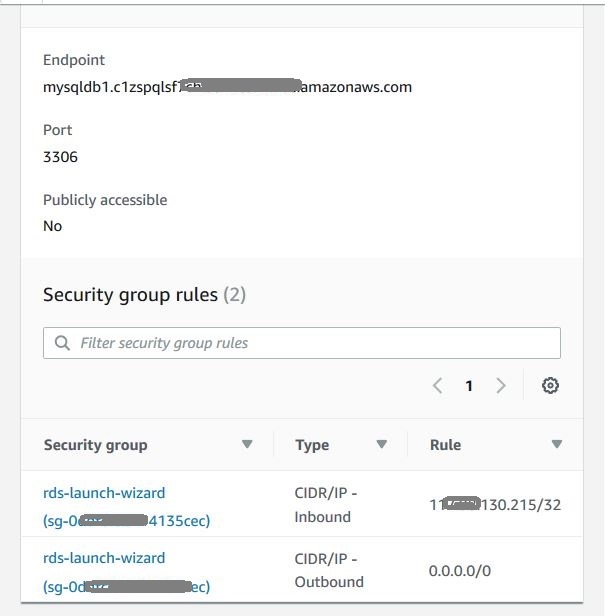Screen dimensions: 605x616
Task: Go to the previous page of rules
Action: (x=437, y=386)
